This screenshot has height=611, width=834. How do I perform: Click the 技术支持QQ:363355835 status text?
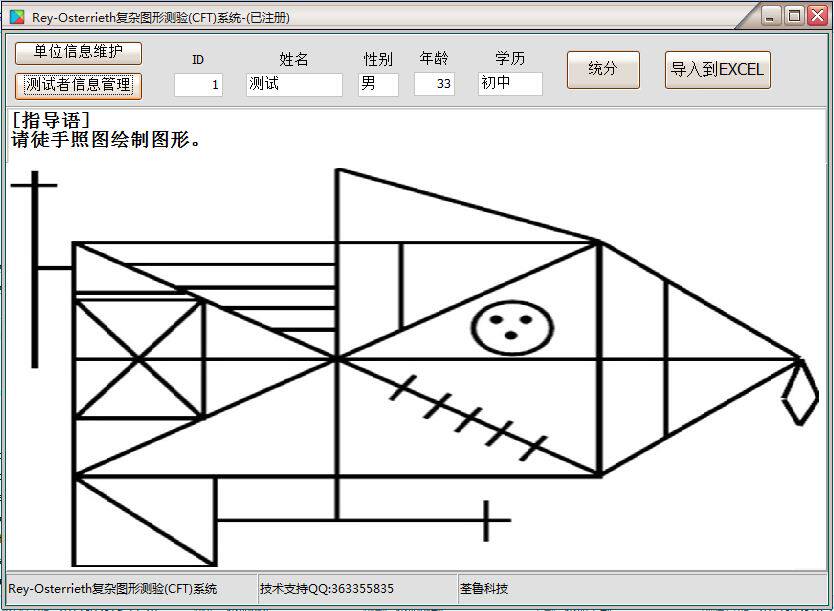(x=327, y=589)
